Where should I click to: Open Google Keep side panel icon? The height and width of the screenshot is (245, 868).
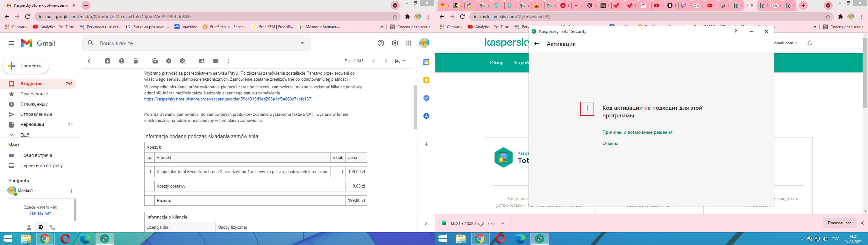[426, 80]
